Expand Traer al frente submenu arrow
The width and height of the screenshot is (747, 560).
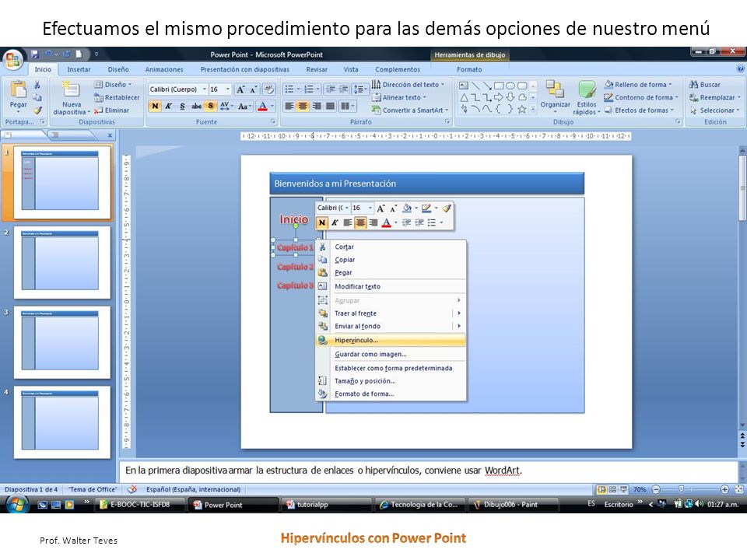(459, 313)
